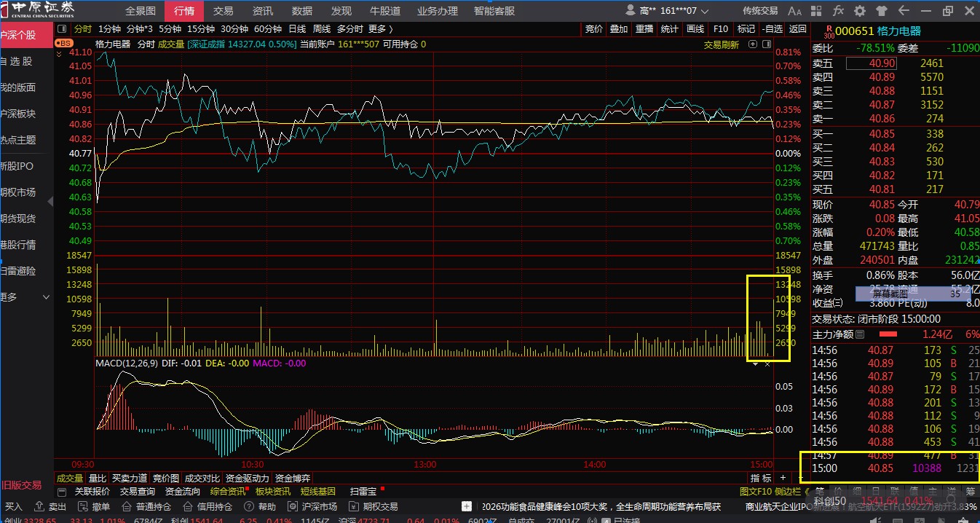Click the 图文F10 link
Screen dimensions: 980x523
tap(755, 492)
